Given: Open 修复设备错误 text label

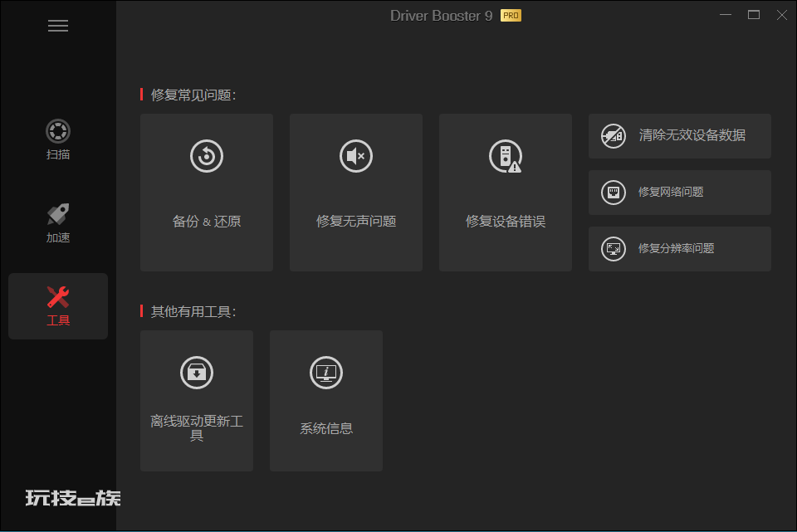Looking at the screenshot, I should tap(506, 222).
